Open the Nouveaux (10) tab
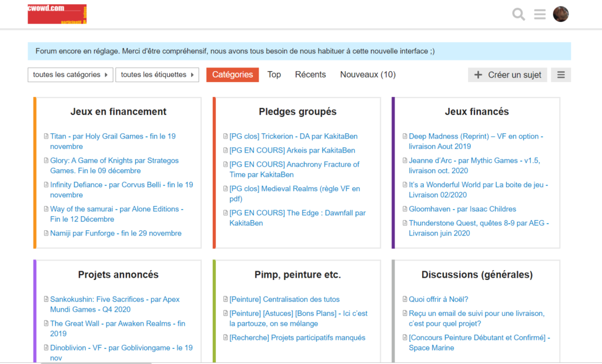This screenshot has height=364, width=602. [x=368, y=75]
